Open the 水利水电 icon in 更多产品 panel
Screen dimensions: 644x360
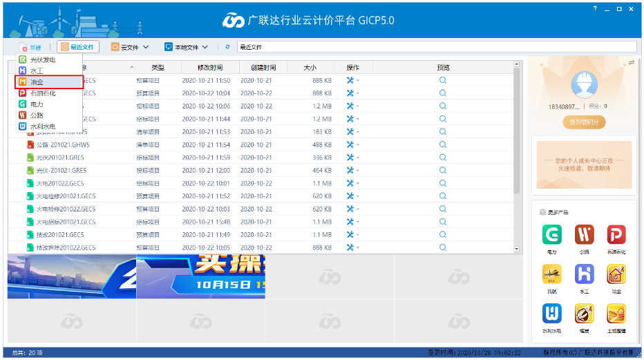coord(551,315)
